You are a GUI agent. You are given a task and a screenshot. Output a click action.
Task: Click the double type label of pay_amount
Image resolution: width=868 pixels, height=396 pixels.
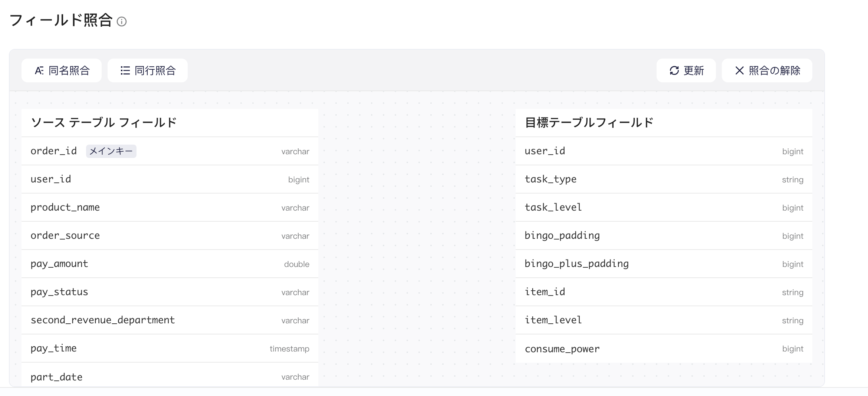coord(297,264)
